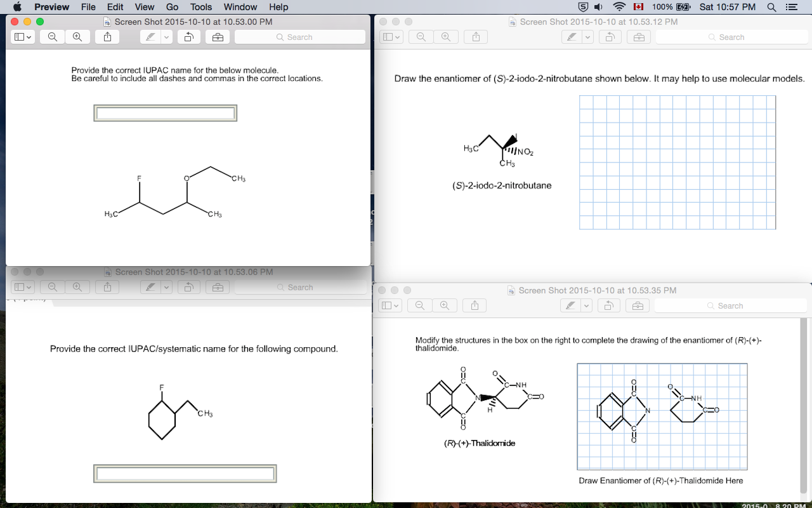Zoom in on Screen Shot 10.53.00 PM
The height and width of the screenshot is (508, 812).
click(77, 37)
